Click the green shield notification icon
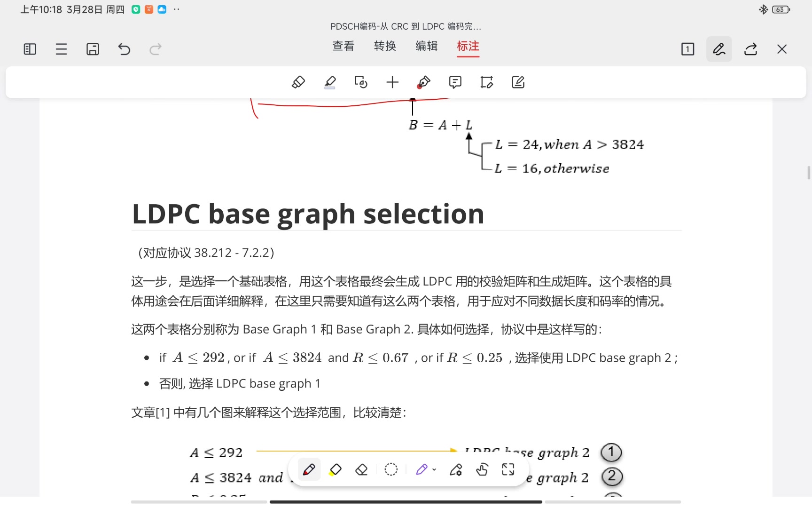The height and width of the screenshot is (508, 812). pyautogui.click(x=136, y=9)
